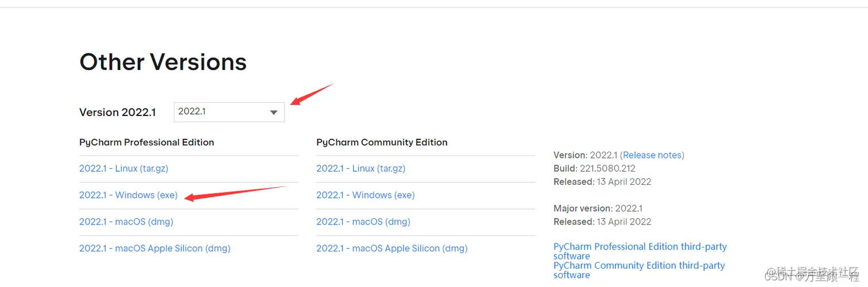This screenshot has width=868, height=287.
Task: Download Professional 2022.1 macOS (dmg)
Action: point(126,222)
